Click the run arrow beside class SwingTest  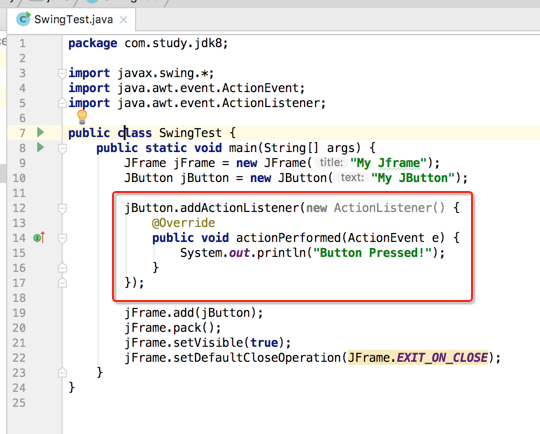point(40,132)
